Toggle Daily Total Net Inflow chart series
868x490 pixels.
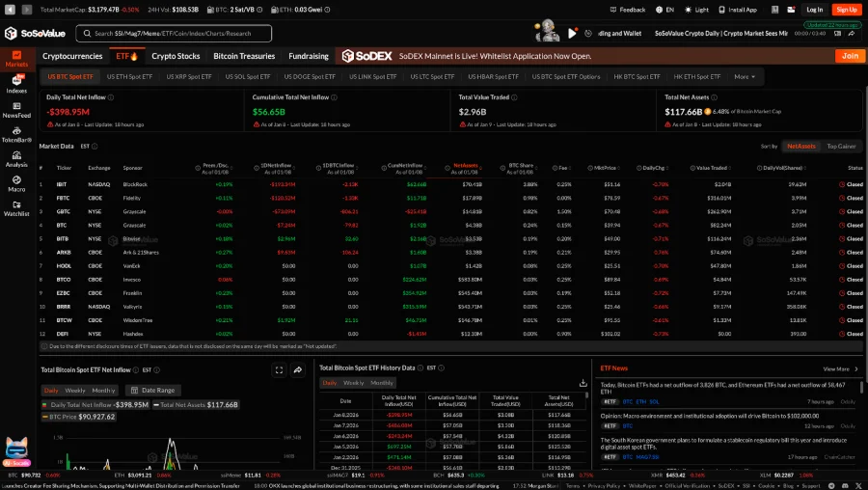click(94, 405)
